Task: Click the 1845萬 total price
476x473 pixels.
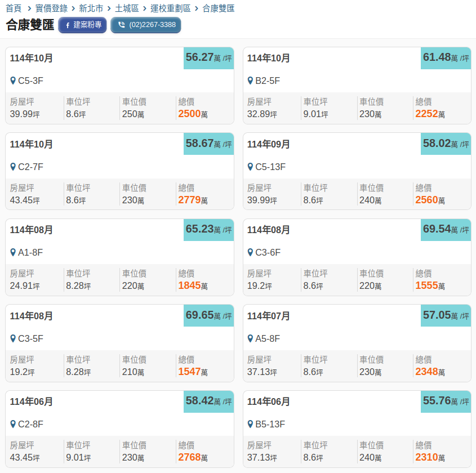Action: (193, 285)
